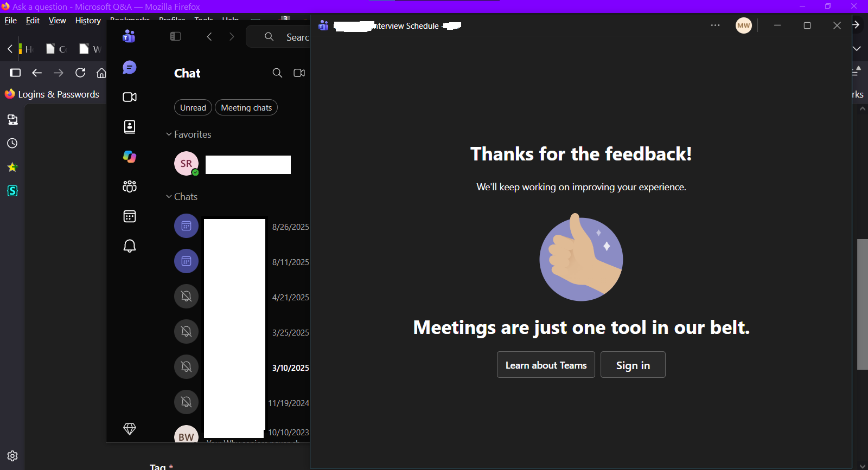Screen dimensions: 868x470
Task: Toggle the Teams navigation pane icon
Action: pyautogui.click(x=175, y=36)
